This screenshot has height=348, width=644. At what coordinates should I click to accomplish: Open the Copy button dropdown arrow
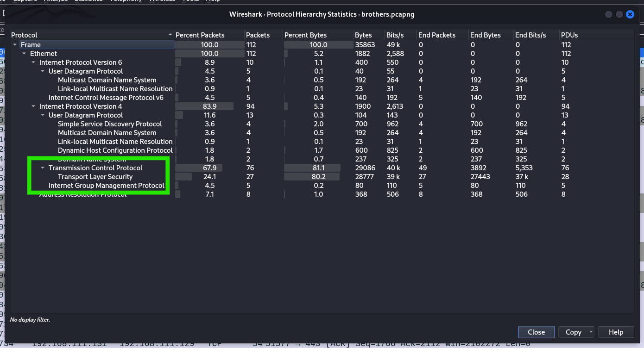pyautogui.click(x=590, y=332)
